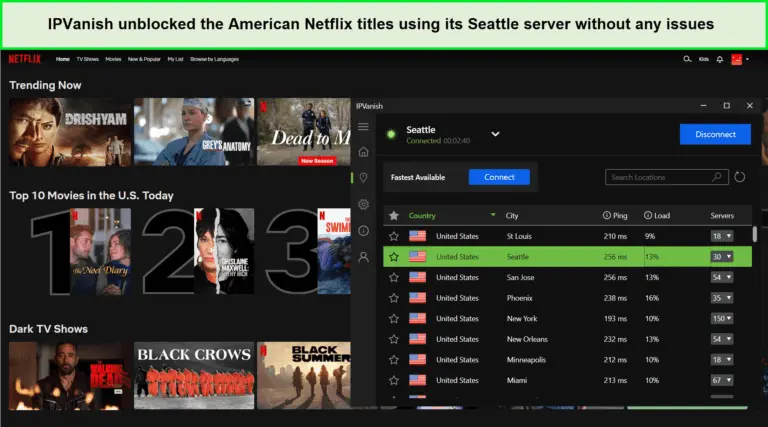Open The Noel Diary poster
The image size is (768, 427).
[x=100, y=252]
